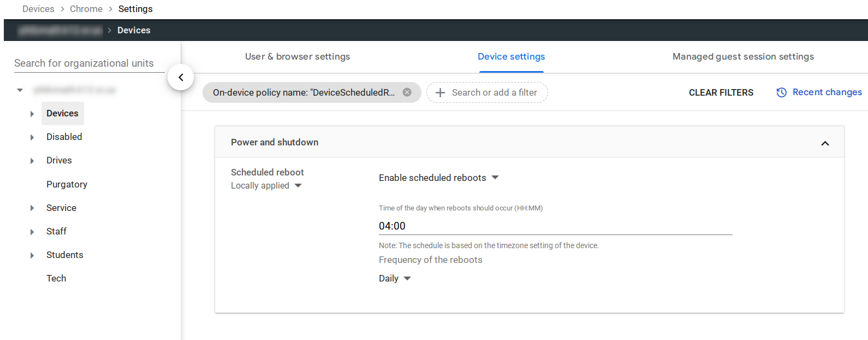Switch to Managed guest session settings tab
Screen dimensions: 868x340
[742, 57]
